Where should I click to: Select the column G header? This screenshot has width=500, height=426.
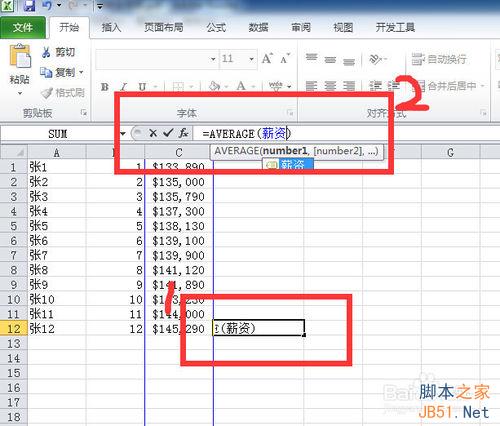(450, 152)
